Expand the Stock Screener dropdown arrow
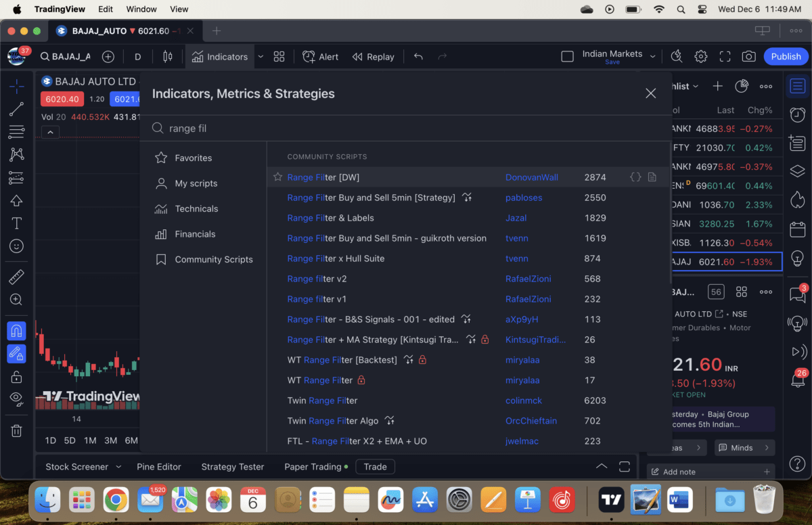 118,467
